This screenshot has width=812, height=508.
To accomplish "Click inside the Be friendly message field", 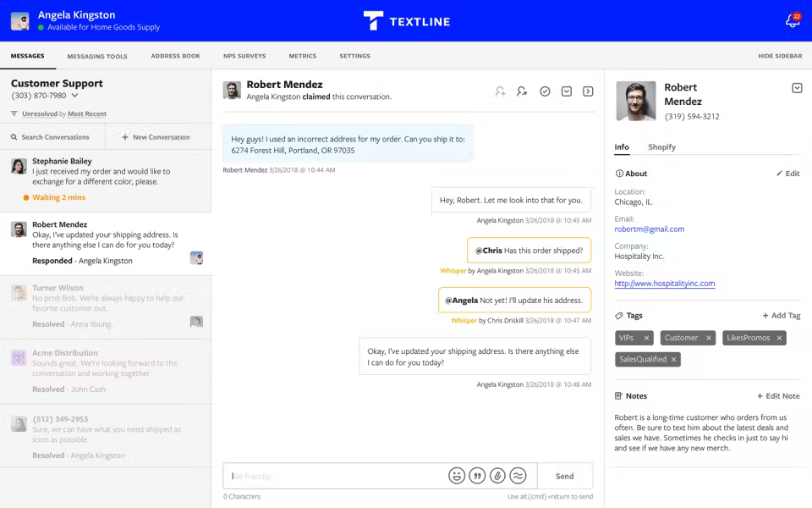I will coord(330,476).
